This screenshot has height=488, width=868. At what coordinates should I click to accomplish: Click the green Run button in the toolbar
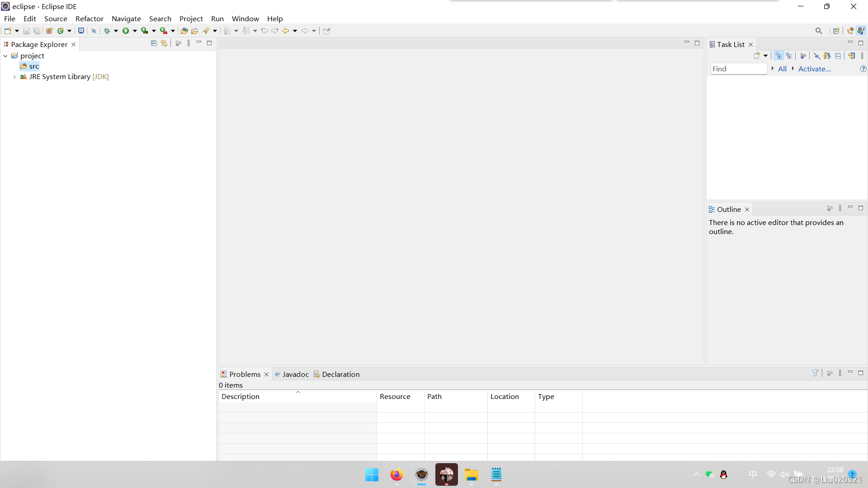pyautogui.click(x=126, y=31)
